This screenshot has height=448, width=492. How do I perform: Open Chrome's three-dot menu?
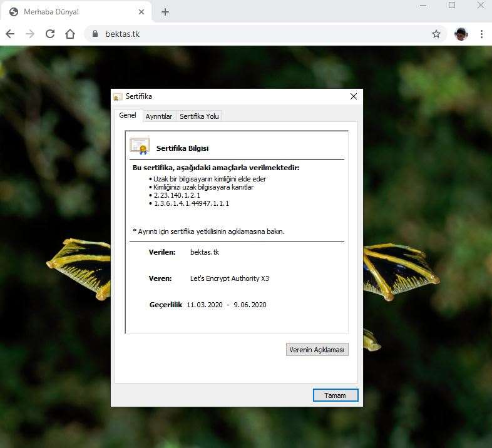tap(481, 34)
